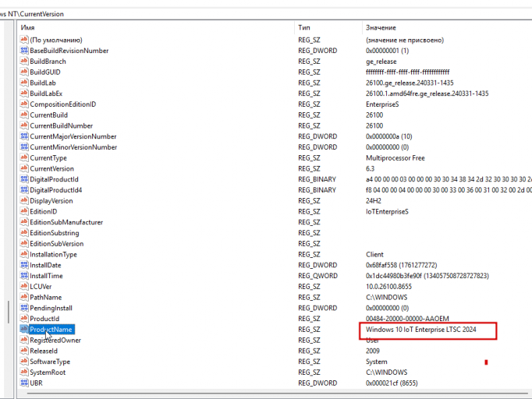
Task: Select the CurrentBuildNumber value name
Action: pyautogui.click(x=61, y=125)
